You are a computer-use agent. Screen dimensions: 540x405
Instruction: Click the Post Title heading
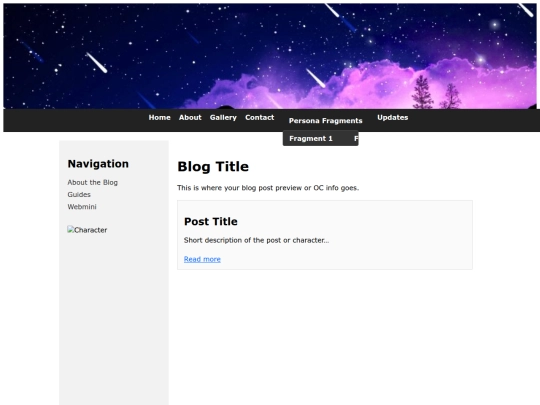(x=211, y=221)
